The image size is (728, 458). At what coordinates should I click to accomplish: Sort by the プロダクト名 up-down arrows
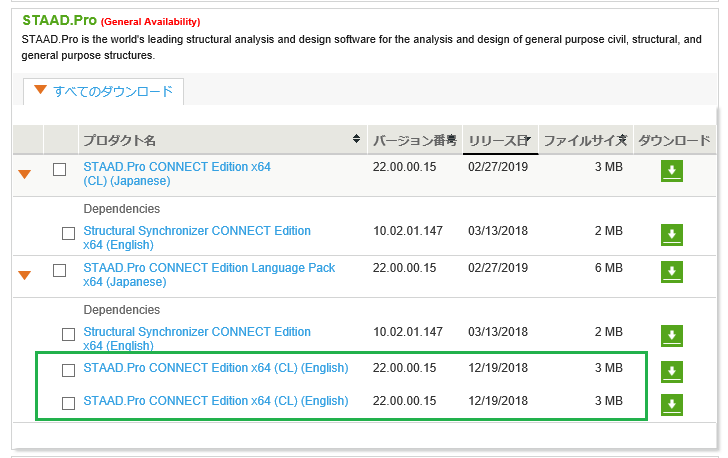356,138
